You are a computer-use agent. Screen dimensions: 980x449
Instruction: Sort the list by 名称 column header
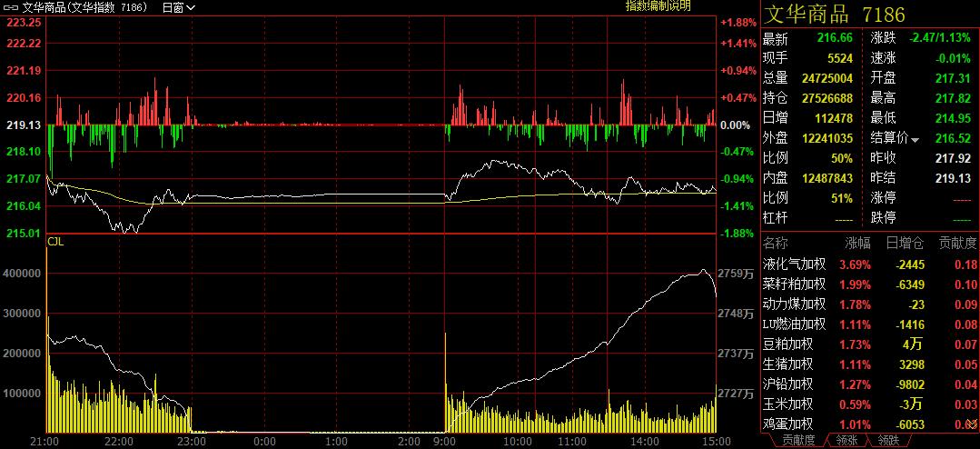[775, 243]
